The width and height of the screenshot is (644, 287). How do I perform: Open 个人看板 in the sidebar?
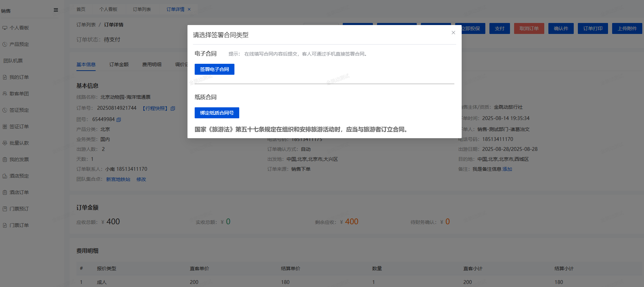pyautogui.click(x=19, y=28)
